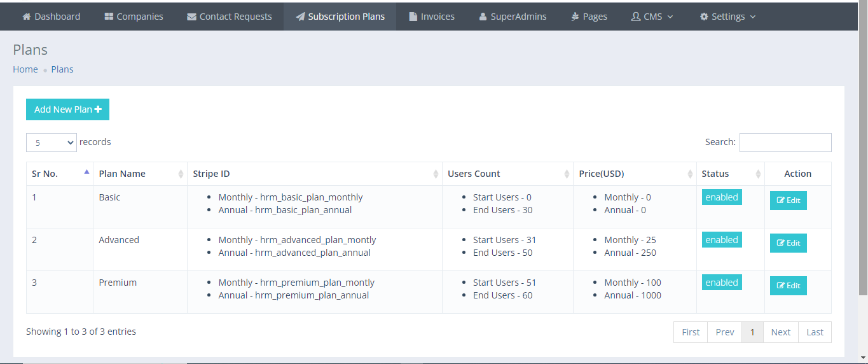Edit the Premium plan
Screen dimensions: 868x364
[788, 286]
